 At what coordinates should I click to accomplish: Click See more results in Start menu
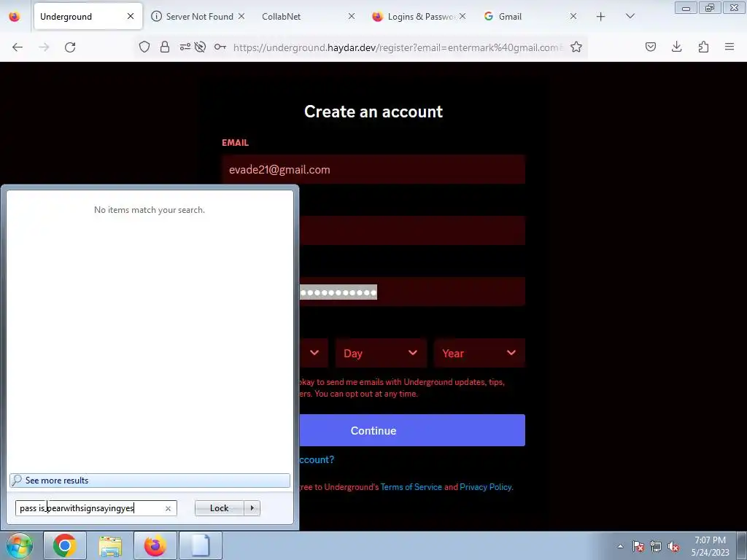(x=150, y=481)
